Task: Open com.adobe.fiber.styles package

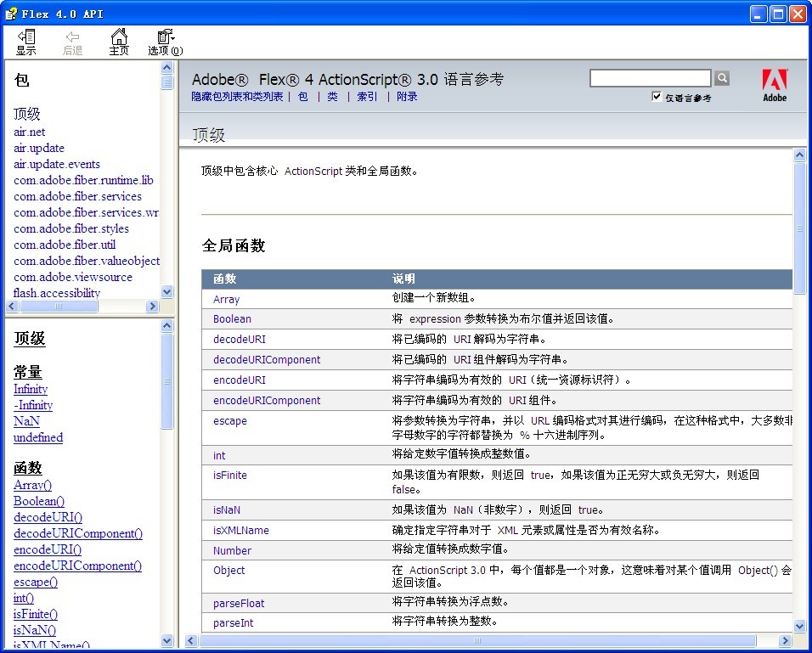Action: (71, 228)
